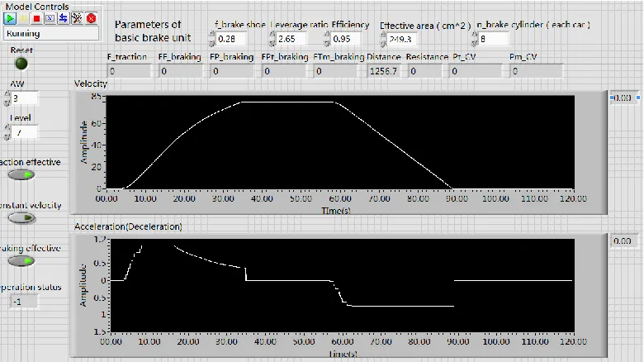This screenshot has width=644, height=362.
Task: Click the FPt_braking indicator value
Action: pos(284,71)
